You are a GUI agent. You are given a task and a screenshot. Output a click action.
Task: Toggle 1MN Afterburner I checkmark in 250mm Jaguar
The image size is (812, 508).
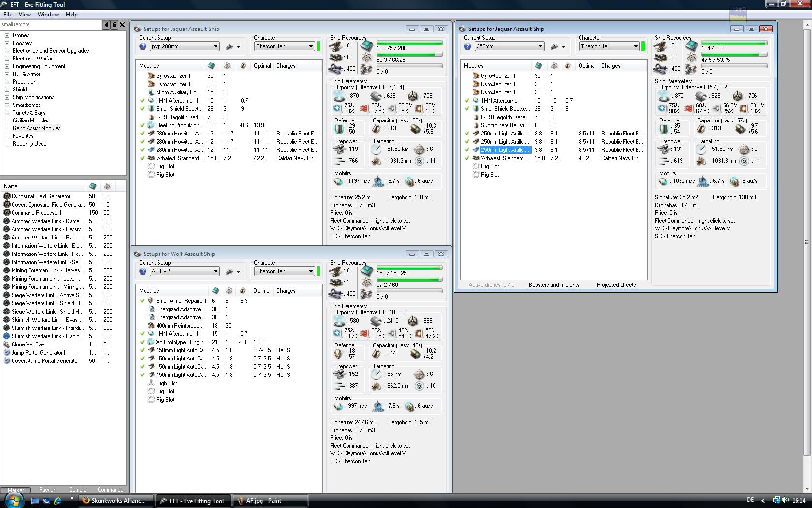tap(467, 101)
